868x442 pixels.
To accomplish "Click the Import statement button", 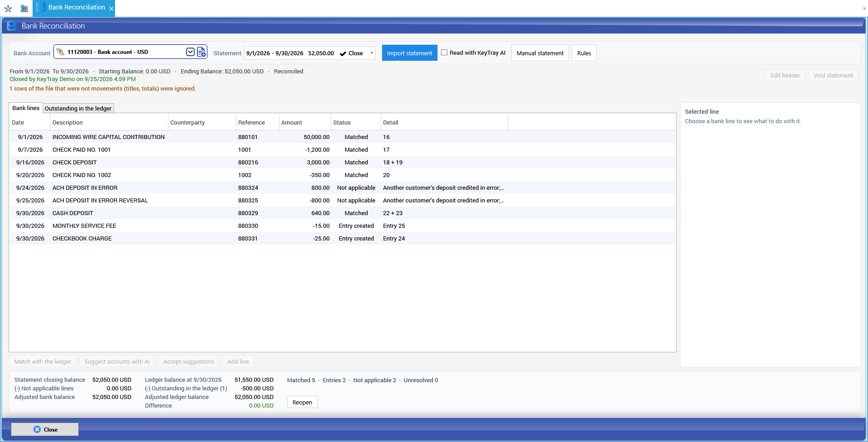I will click(410, 53).
